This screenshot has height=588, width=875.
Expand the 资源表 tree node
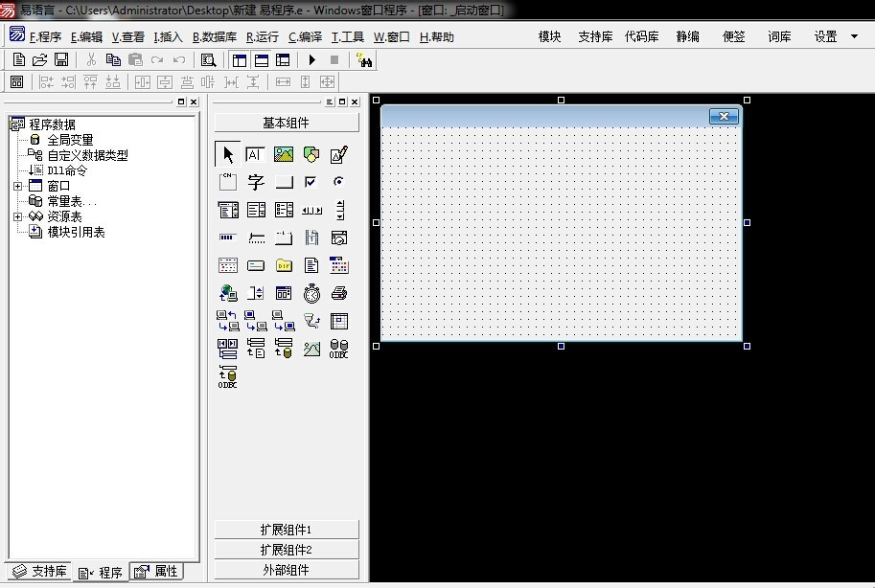18,216
